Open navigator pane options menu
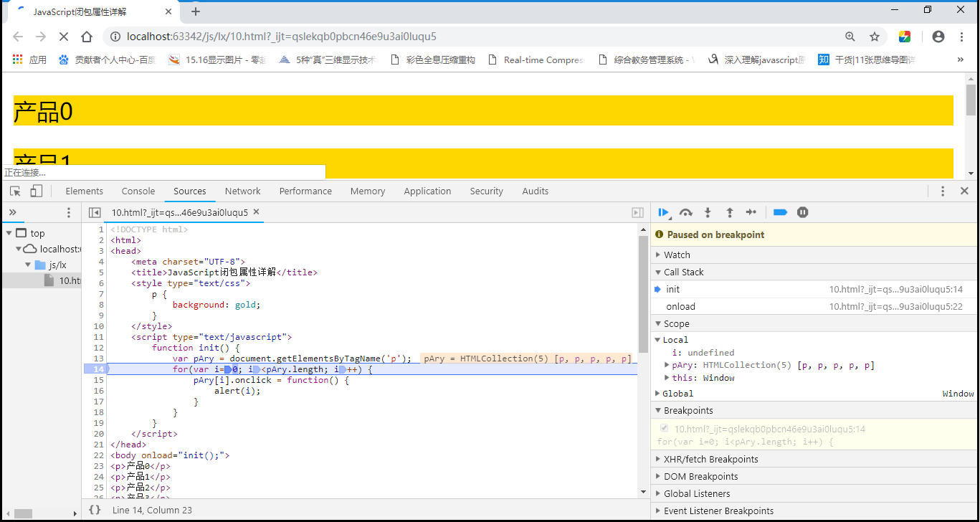 [x=69, y=212]
